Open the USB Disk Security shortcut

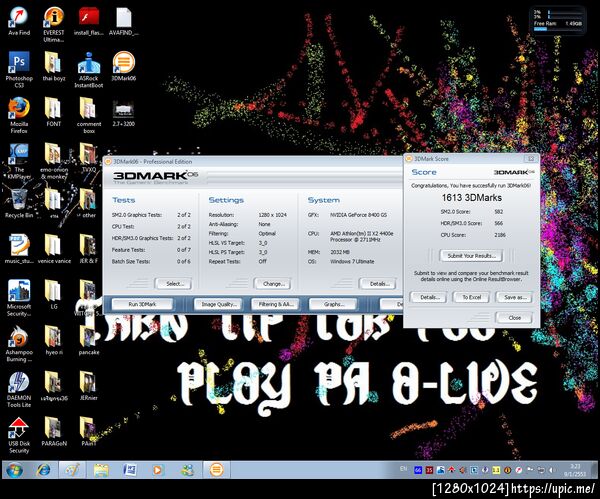19,435
